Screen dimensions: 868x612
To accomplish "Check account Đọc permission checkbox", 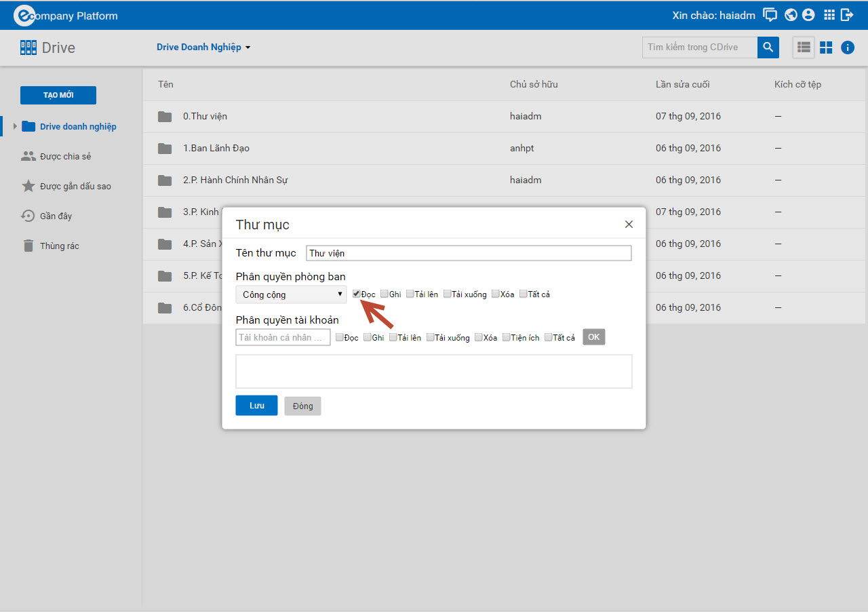I will [340, 337].
